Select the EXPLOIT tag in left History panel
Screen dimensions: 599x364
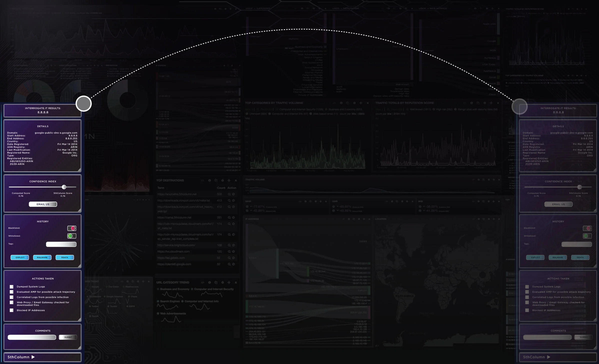point(20,257)
